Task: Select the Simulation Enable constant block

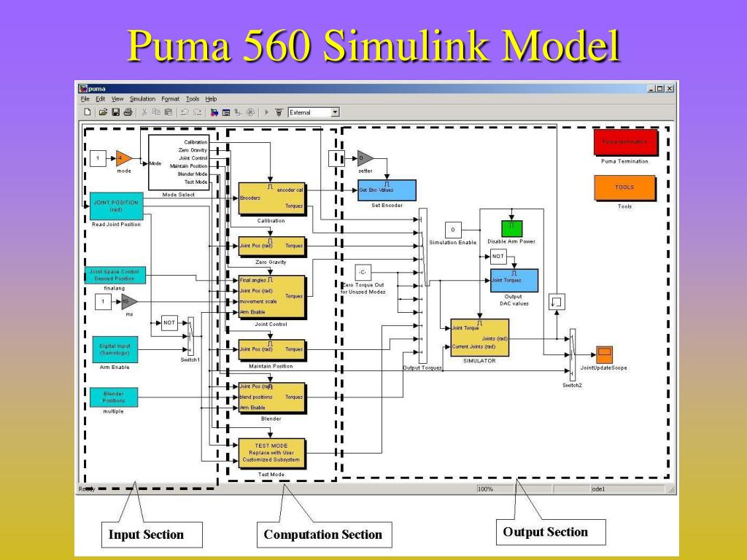Action: [452, 230]
